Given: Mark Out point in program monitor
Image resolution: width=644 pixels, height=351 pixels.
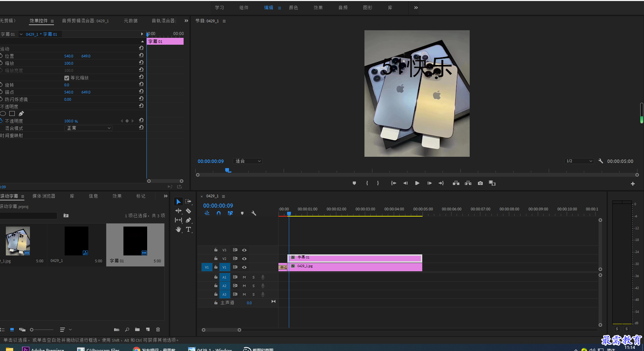Looking at the screenshot, I should [x=378, y=183].
